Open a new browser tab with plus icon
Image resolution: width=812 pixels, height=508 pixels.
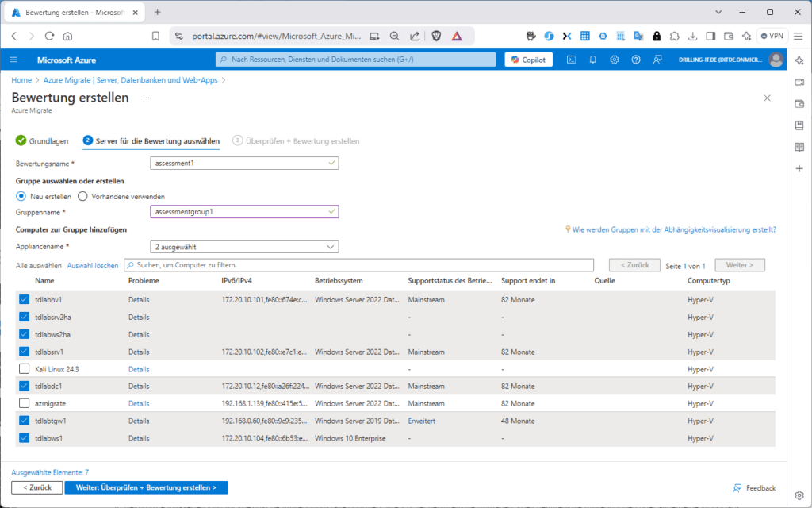tap(158, 12)
